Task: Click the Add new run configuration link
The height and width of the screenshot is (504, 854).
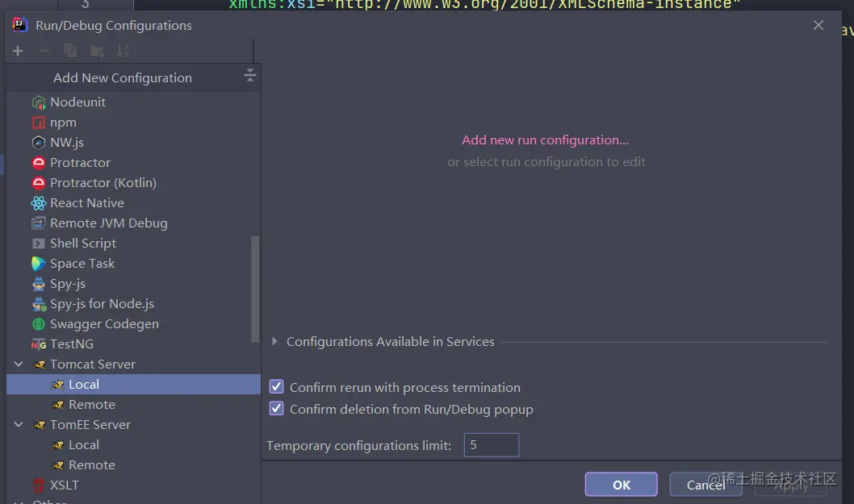Action: 545,140
